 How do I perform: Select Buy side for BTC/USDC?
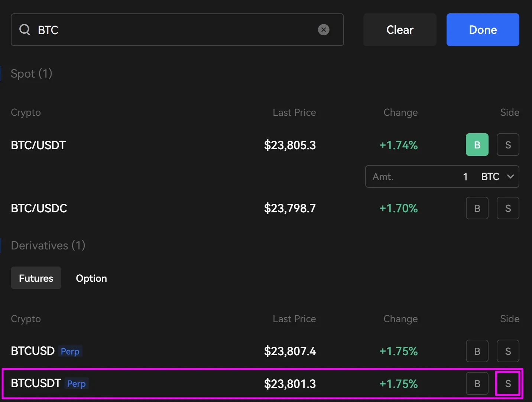(477, 208)
